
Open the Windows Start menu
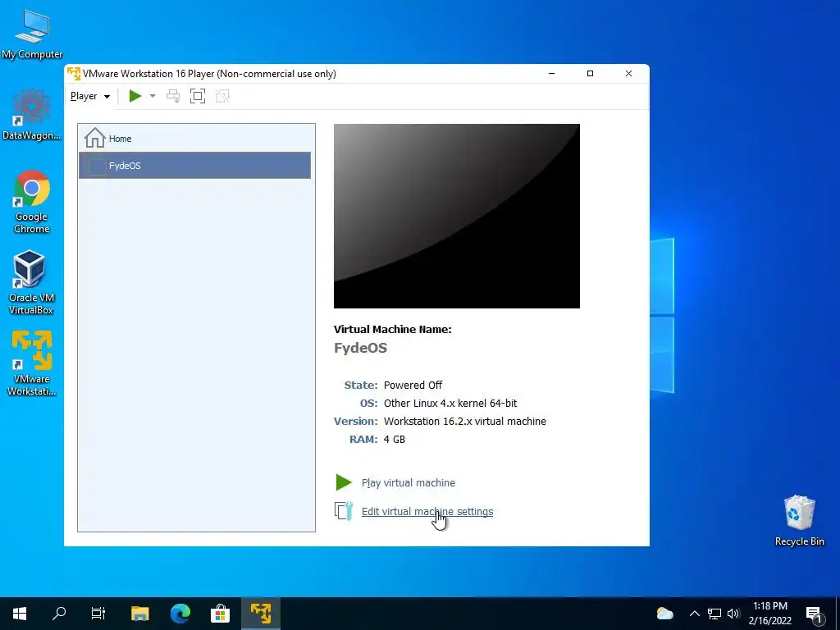20,614
